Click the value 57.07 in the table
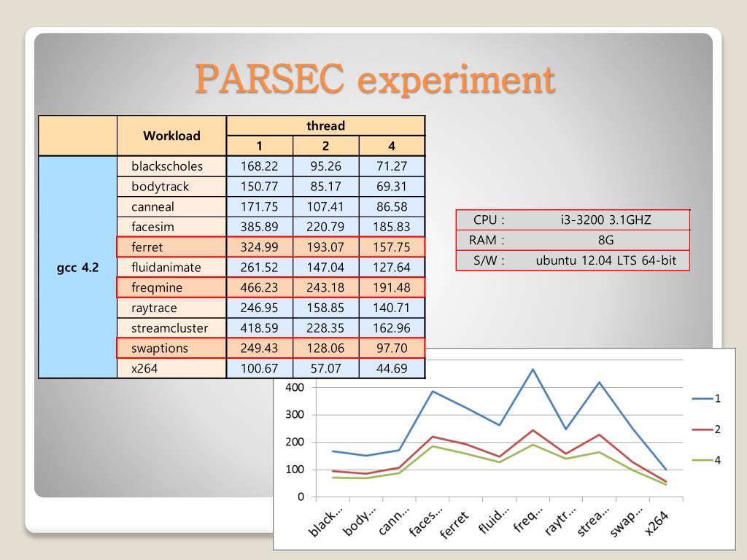Image resolution: width=747 pixels, height=560 pixels. (325, 368)
